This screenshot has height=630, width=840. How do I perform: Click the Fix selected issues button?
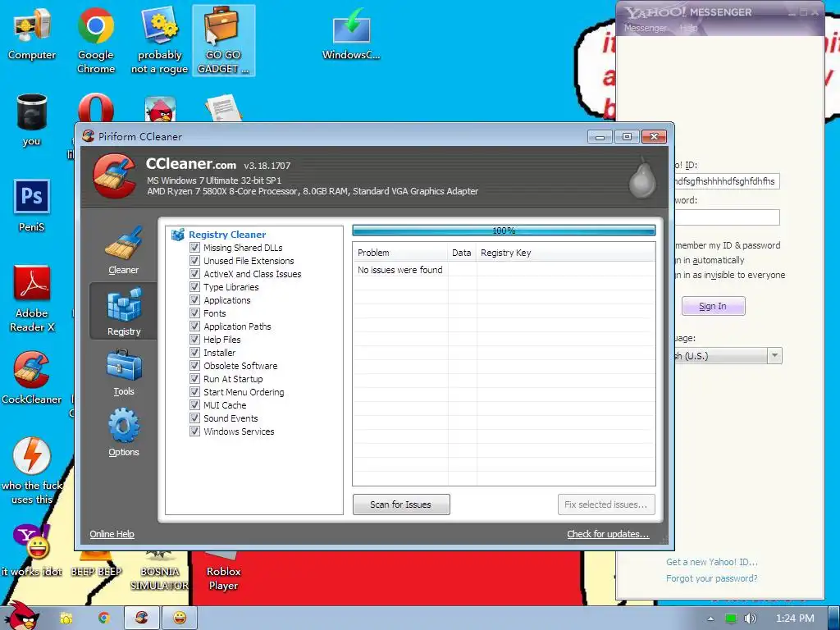[606, 504]
